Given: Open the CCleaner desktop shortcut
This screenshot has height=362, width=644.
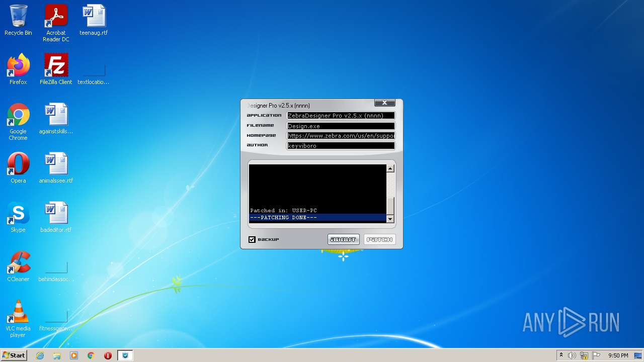Looking at the screenshot, I should (x=18, y=266).
